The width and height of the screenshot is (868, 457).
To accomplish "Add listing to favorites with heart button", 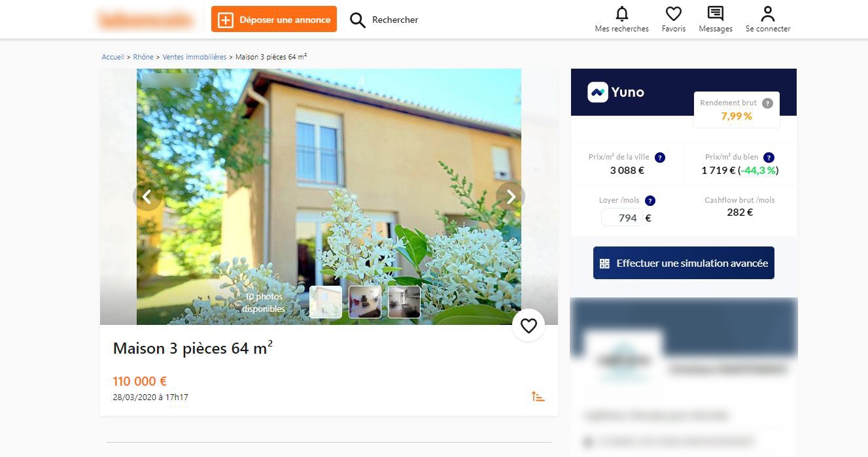I will point(529,325).
